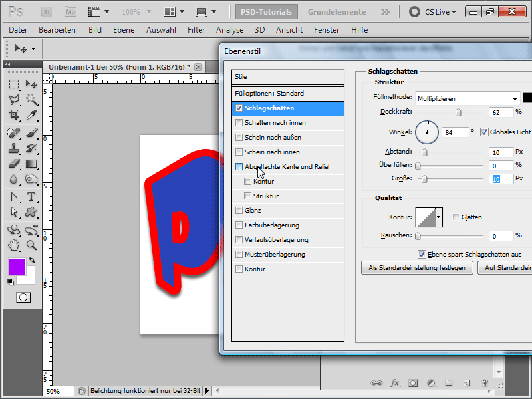
Task: Select the Polygonal Lasso tool
Action: pyautogui.click(x=13, y=99)
